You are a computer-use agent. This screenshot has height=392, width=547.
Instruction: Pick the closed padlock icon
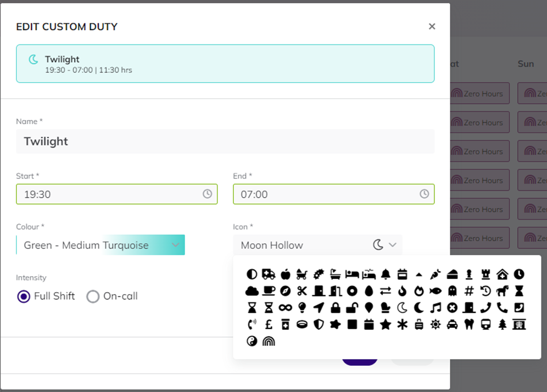335,307
